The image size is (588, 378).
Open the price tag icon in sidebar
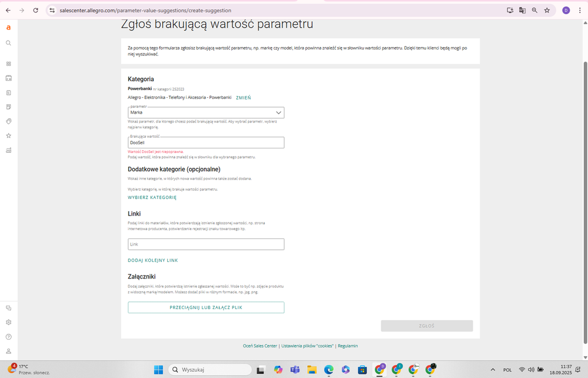(x=8, y=120)
